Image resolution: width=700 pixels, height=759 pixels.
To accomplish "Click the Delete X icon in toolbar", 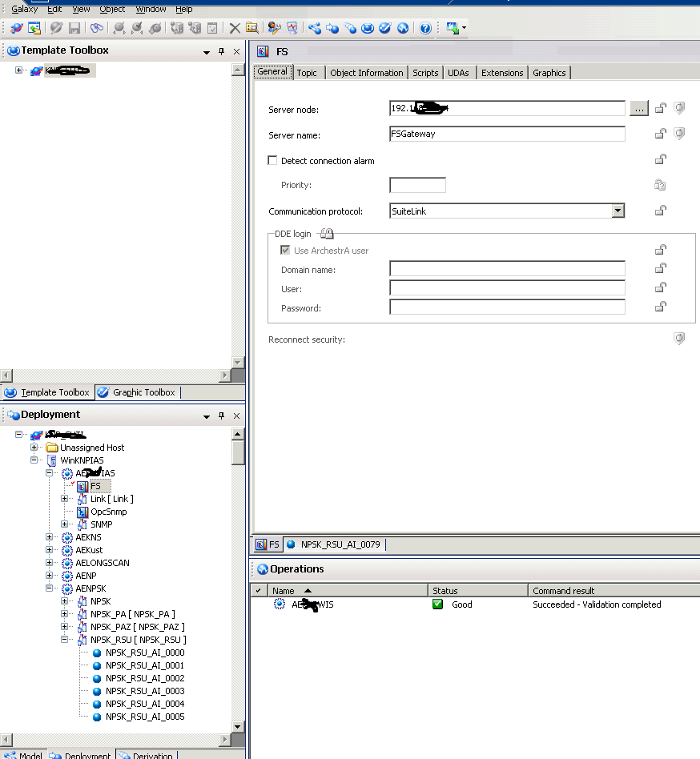I will tap(235, 28).
